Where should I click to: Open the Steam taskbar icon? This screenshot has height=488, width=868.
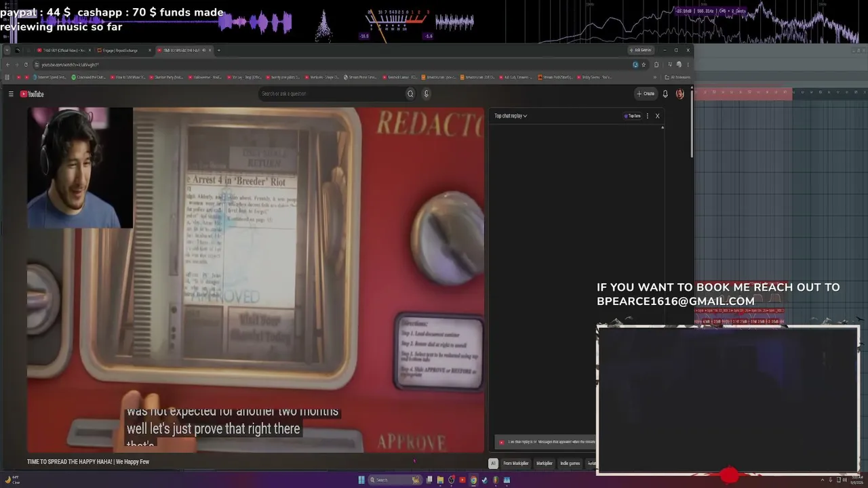click(484, 480)
